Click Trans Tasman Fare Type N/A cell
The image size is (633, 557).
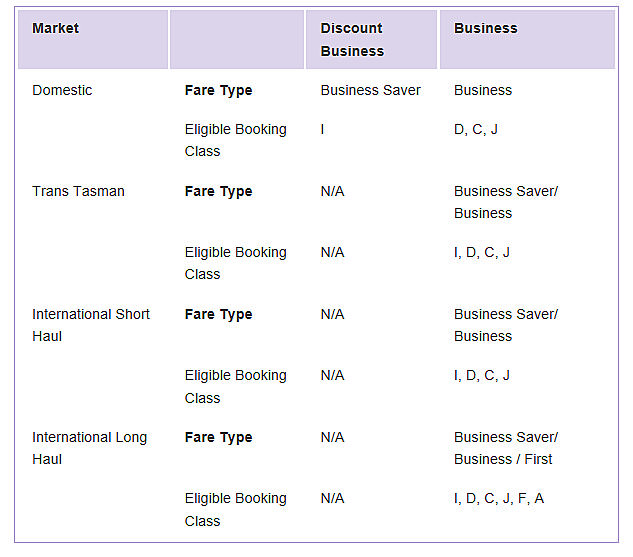tap(332, 191)
